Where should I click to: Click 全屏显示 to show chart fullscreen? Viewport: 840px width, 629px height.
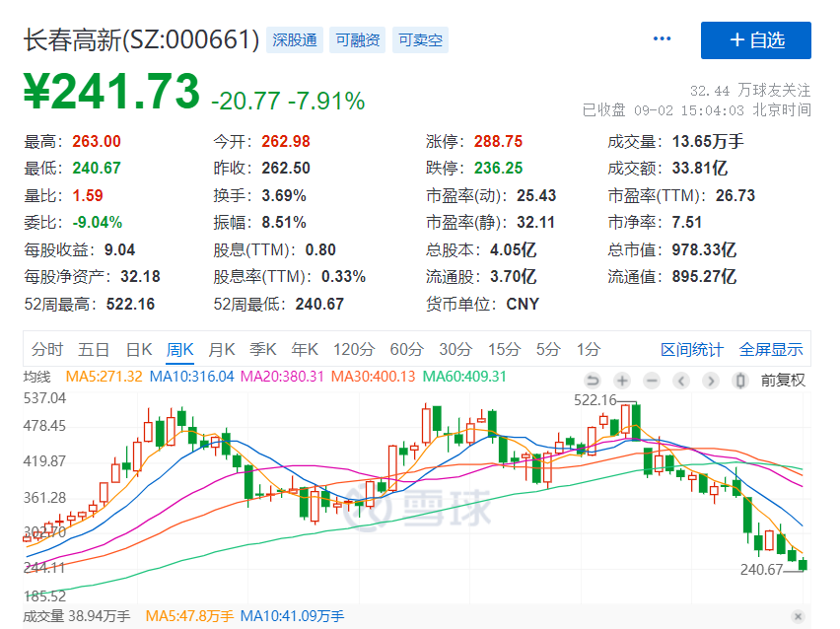coord(771,349)
